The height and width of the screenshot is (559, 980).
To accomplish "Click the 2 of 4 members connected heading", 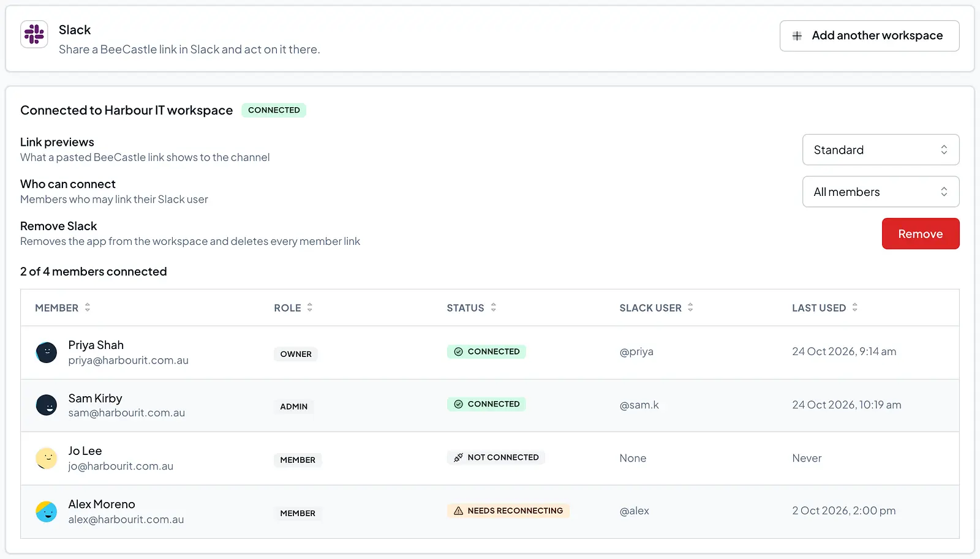I will 93,271.
